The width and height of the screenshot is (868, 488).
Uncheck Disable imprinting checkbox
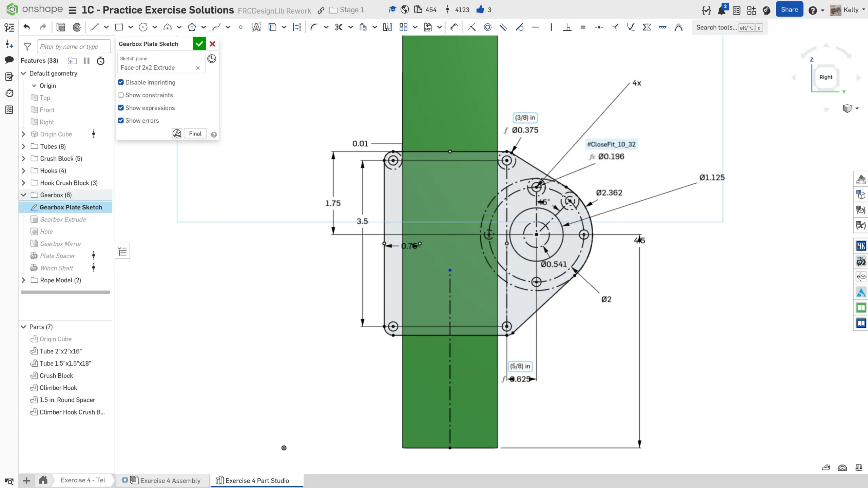[x=121, y=82]
